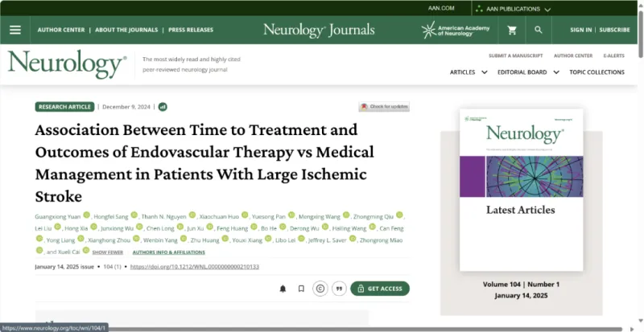Click the metrics icon beside the date
The image size is (644, 332).
pyautogui.click(x=163, y=107)
